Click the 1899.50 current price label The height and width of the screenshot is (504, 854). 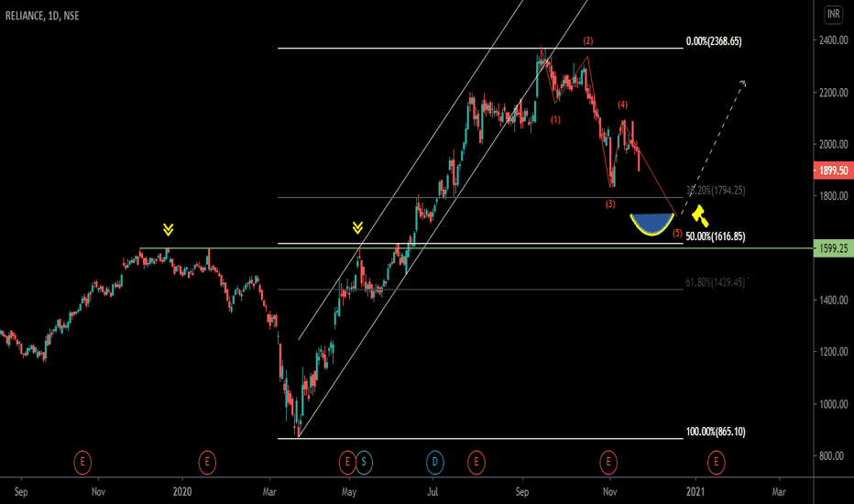[833, 170]
